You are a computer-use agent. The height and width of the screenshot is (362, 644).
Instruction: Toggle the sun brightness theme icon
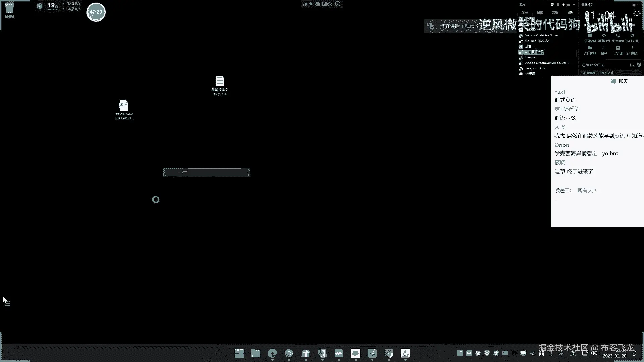tap(637, 13)
